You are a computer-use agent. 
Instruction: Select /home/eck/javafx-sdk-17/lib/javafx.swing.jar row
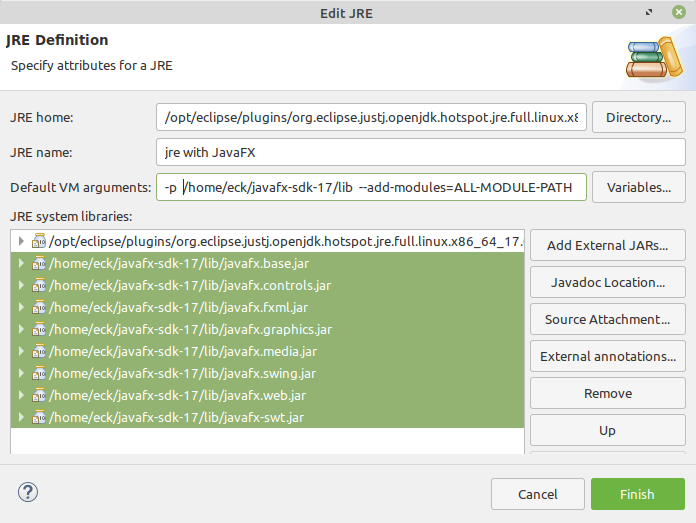[267, 373]
